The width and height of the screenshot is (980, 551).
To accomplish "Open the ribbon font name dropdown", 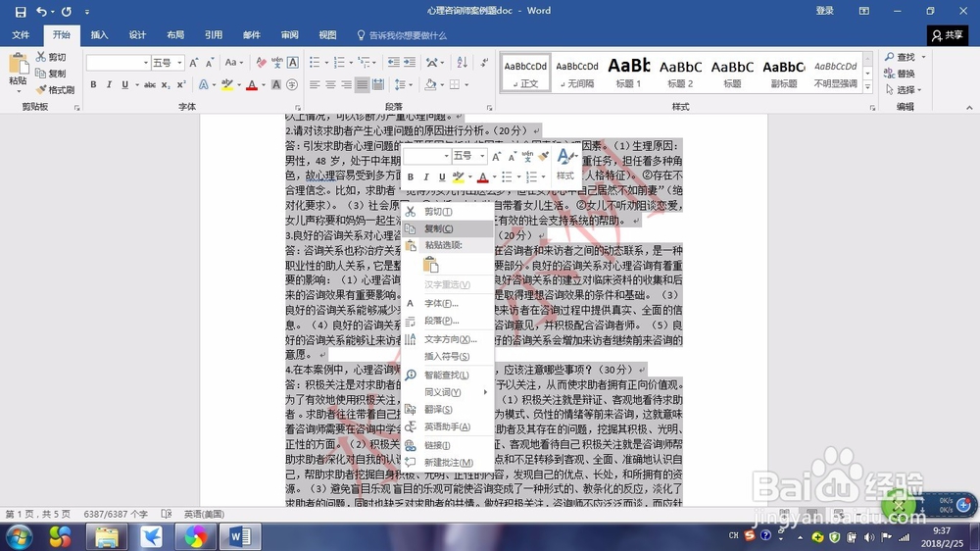I will pyautogui.click(x=146, y=63).
